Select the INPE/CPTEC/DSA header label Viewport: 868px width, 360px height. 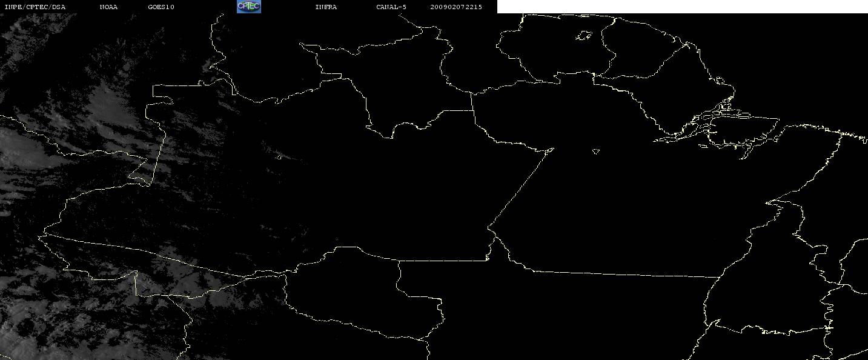point(35,7)
